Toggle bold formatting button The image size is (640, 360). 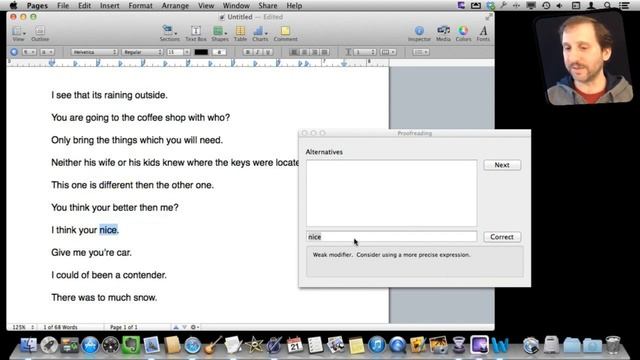click(247, 52)
